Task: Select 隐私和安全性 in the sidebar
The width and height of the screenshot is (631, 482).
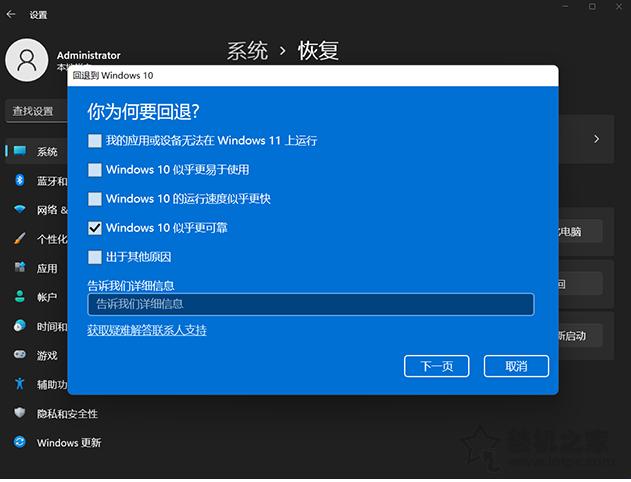Action: pyautogui.click(x=67, y=414)
